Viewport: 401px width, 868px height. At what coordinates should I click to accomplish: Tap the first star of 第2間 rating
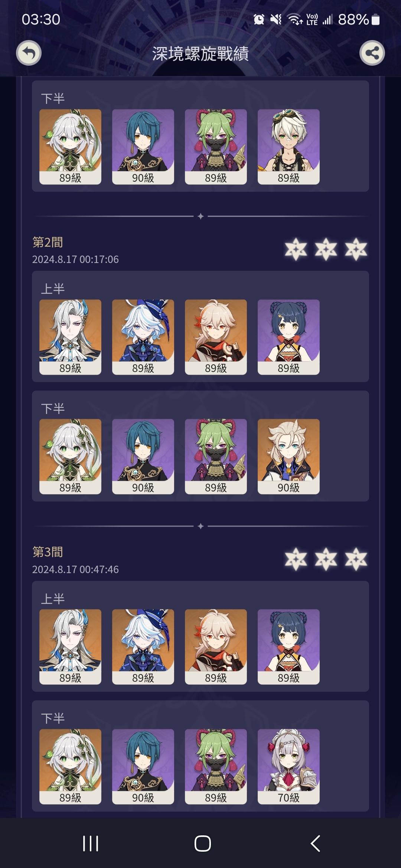coord(296,249)
